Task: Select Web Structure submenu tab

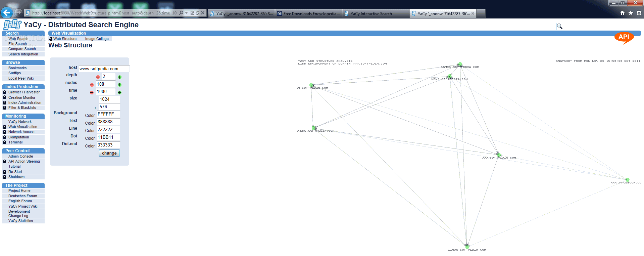Action: (x=65, y=39)
